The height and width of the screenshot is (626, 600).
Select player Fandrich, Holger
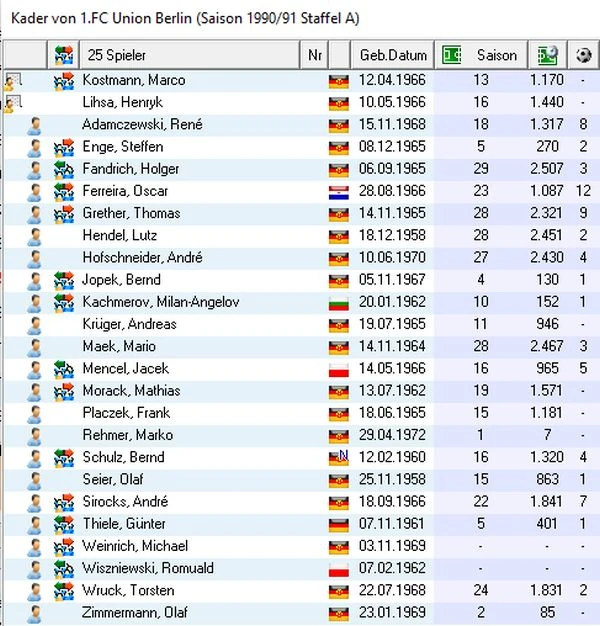131,169
